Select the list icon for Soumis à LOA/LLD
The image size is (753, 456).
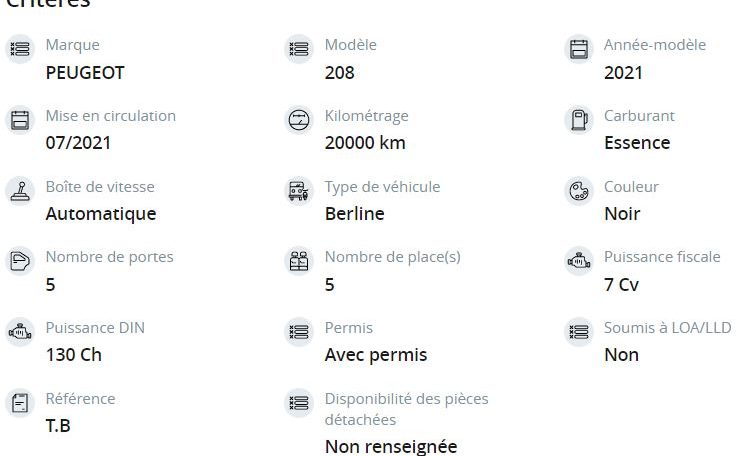click(x=579, y=332)
